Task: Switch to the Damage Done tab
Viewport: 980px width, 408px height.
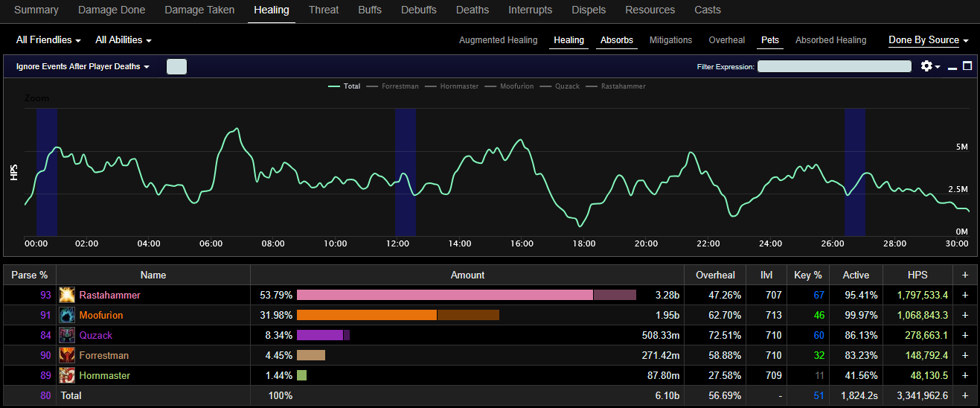Action: [x=112, y=10]
